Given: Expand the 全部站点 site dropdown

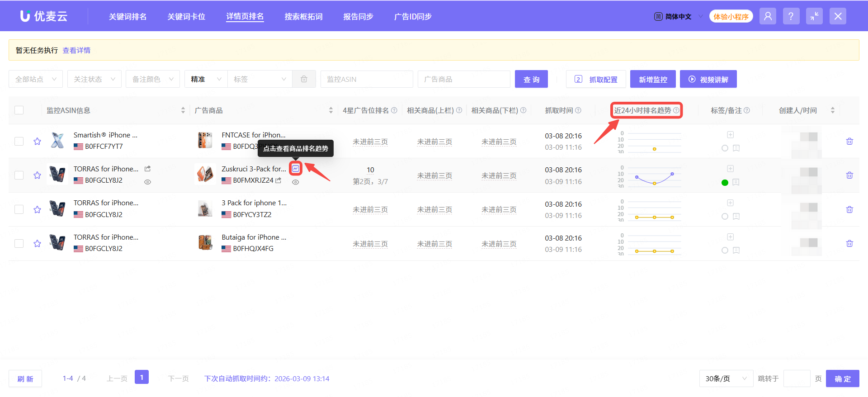Looking at the screenshot, I should [x=36, y=79].
